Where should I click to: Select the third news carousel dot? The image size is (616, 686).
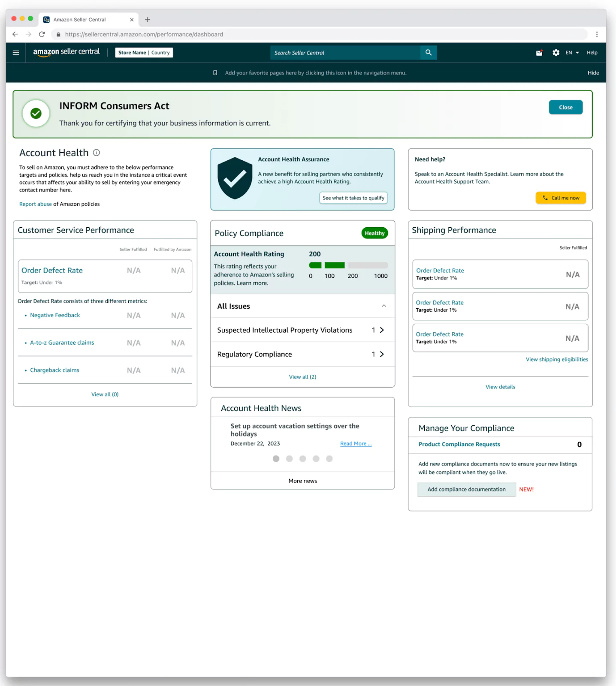302,459
